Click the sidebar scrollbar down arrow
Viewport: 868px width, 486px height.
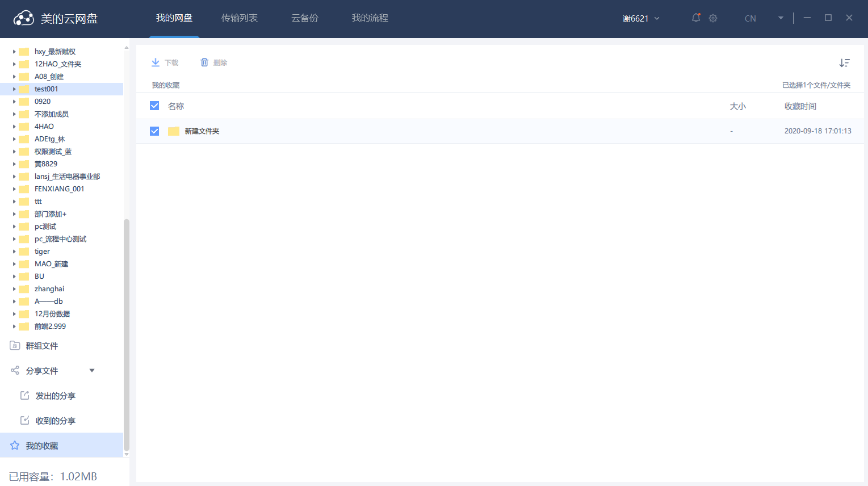tap(127, 454)
